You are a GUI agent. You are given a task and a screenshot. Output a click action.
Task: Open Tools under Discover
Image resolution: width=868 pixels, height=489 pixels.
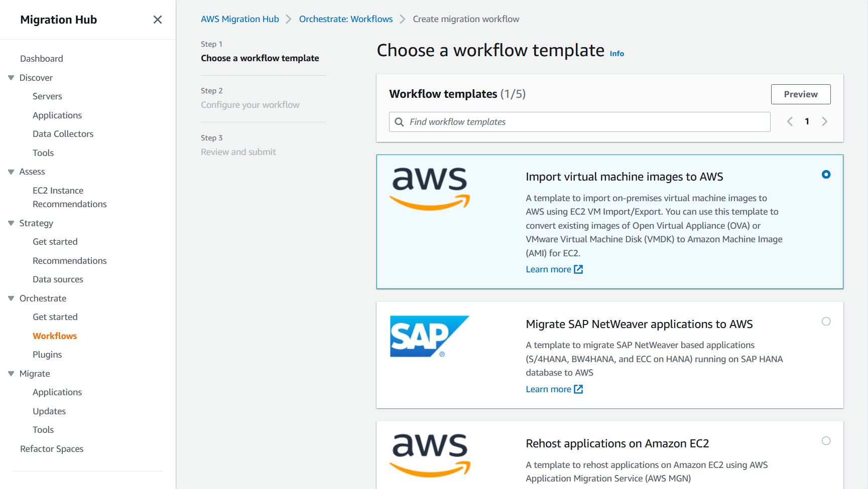coord(43,153)
